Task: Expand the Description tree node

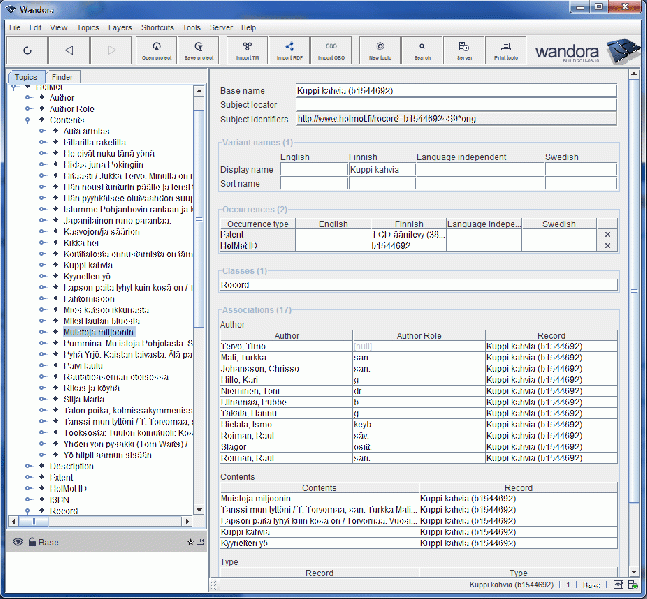Action: coord(28,466)
